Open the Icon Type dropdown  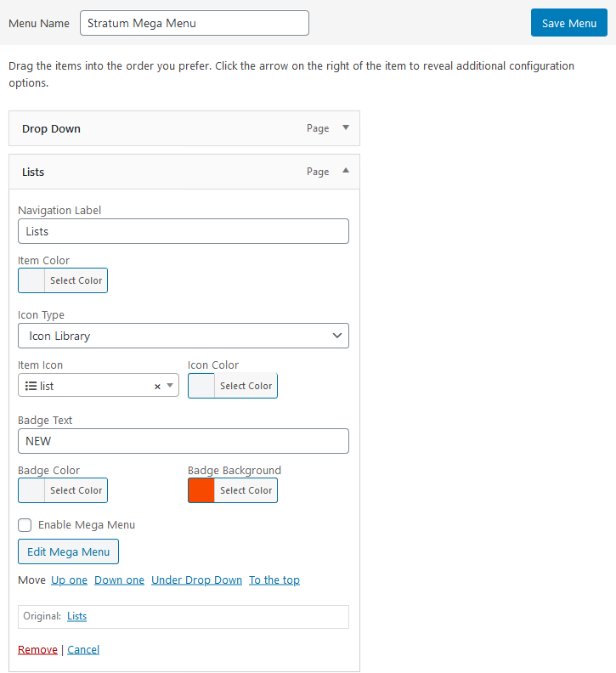pos(184,336)
